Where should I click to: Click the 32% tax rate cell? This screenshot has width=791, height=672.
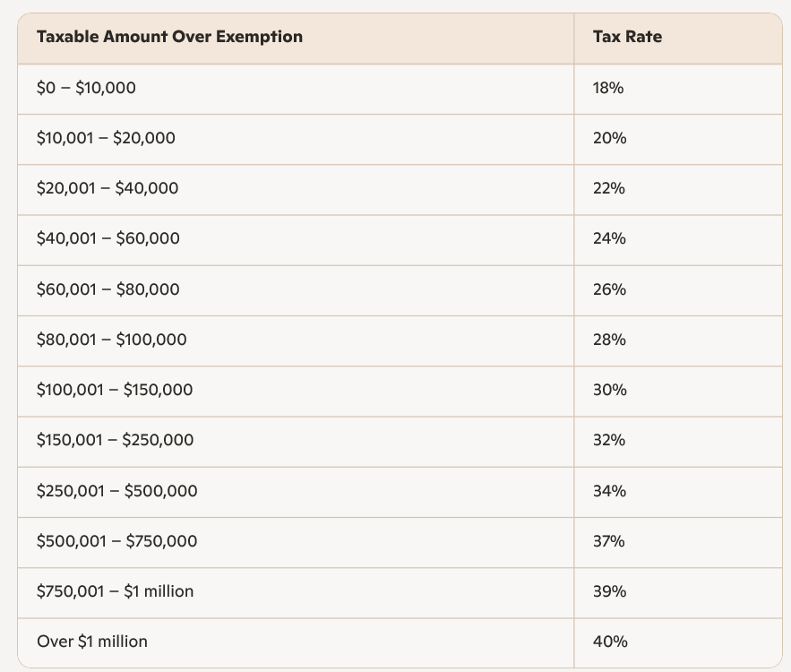609,440
